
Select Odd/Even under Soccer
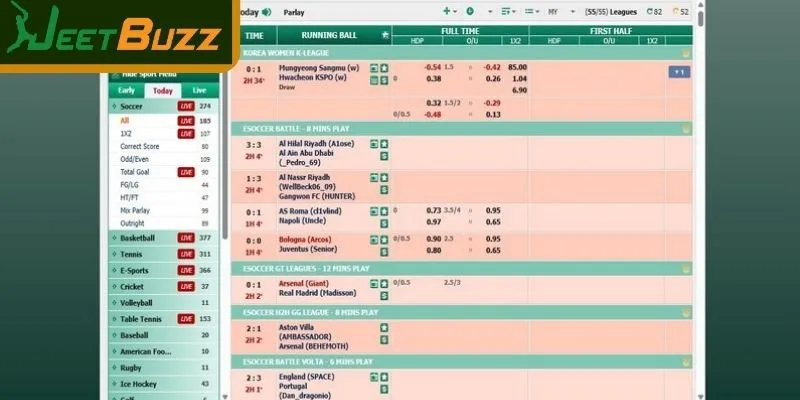[x=135, y=159]
